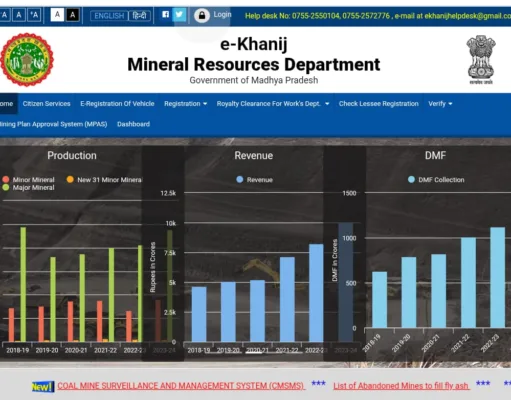The image size is (511, 400).
Task: Click the 12.5k axis value
Action: coord(168,193)
